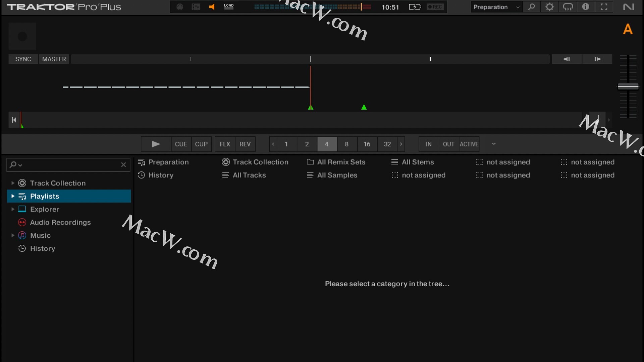Click the Native Instruments logo
This screenshot has width=644, height=362.
pyautogui.click(x=629, y=7)
